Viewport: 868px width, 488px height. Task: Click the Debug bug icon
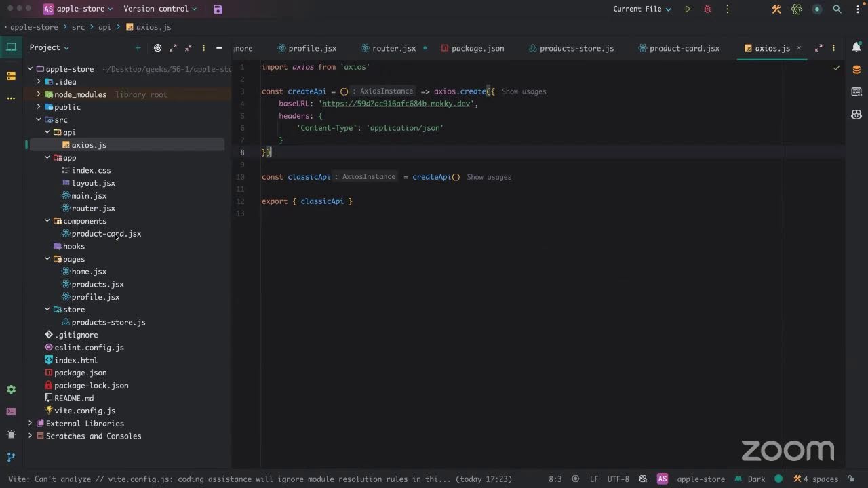(707, 9)
